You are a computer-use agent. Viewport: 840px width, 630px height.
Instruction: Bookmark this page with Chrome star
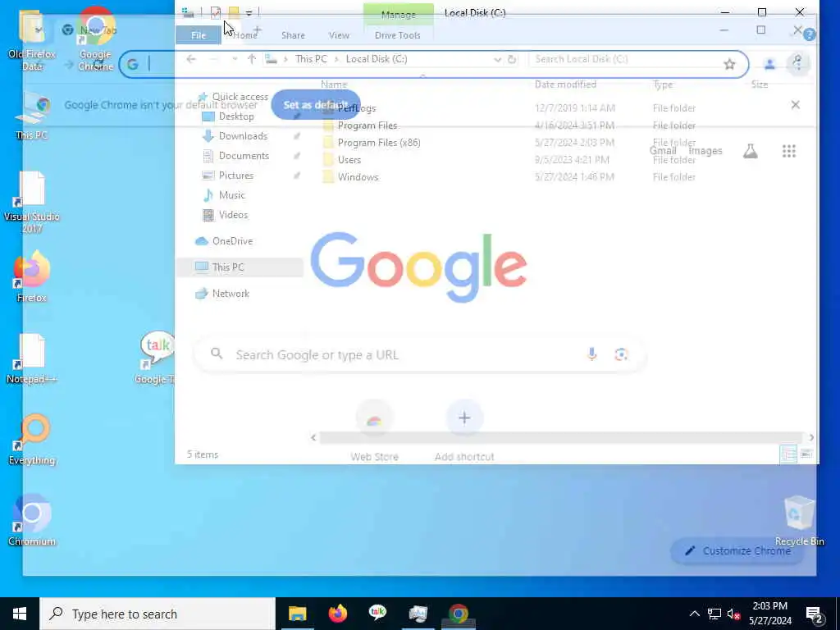click(729, 65)
